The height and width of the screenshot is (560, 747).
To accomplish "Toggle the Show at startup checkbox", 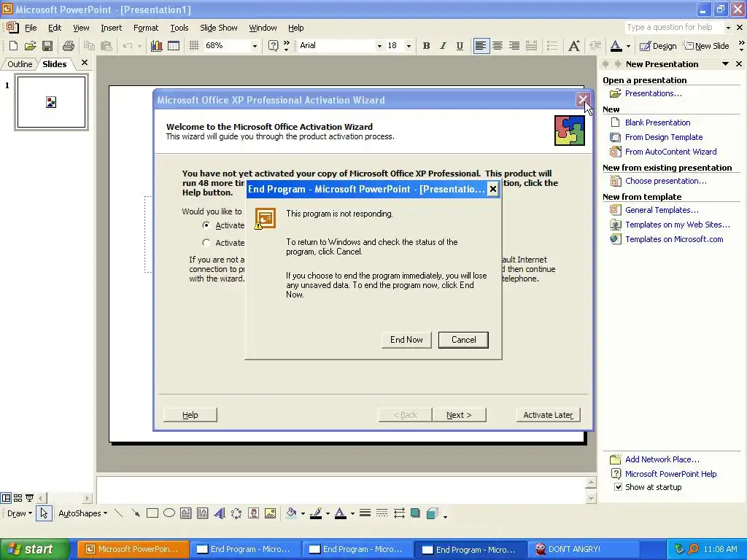I will [618, 487].
